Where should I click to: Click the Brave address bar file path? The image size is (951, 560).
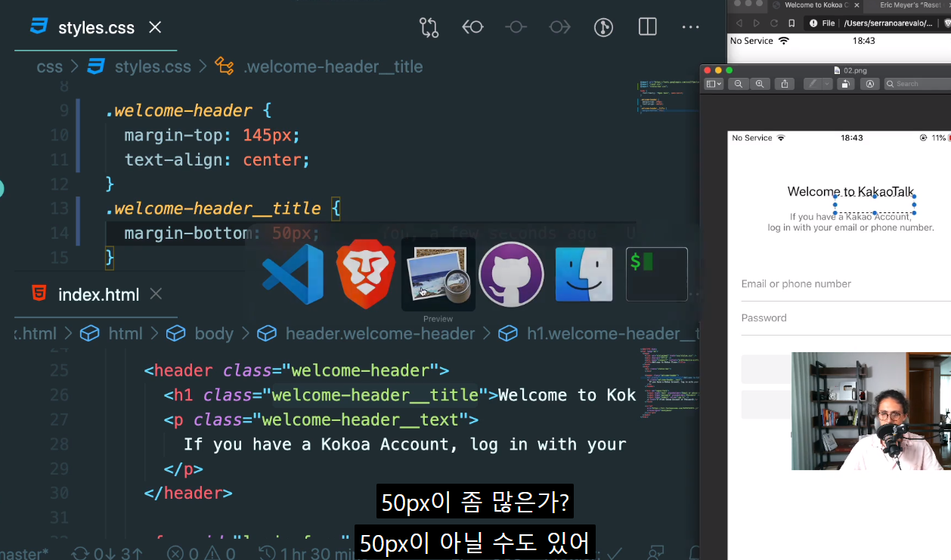tap(887, 23)
